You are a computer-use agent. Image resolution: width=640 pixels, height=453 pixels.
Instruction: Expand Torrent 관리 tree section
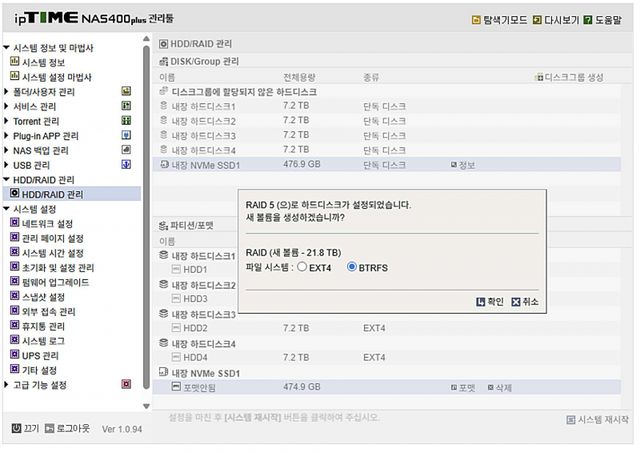tap(7, 121)
